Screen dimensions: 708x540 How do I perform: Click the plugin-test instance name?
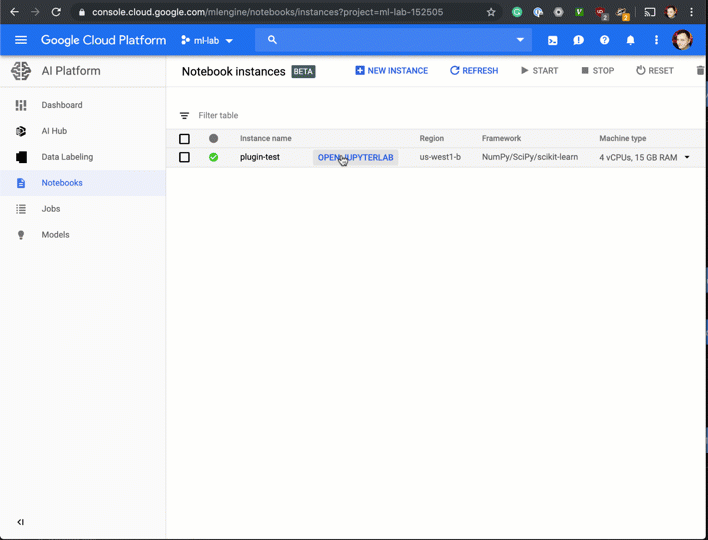coord(260,157)
